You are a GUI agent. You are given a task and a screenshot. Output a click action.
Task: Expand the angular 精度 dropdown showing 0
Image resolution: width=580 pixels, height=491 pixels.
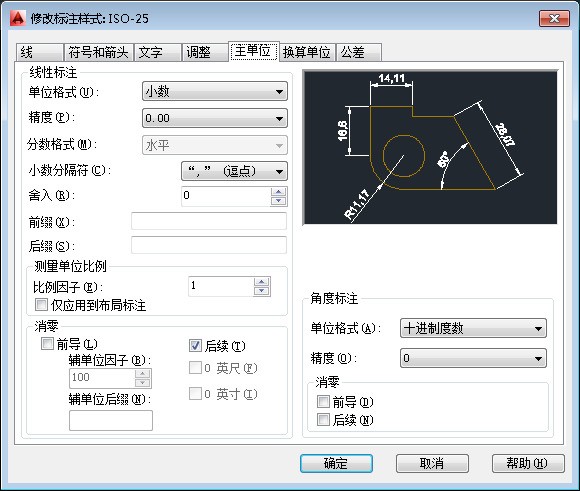pyautogui.click(x=473, y=358)
